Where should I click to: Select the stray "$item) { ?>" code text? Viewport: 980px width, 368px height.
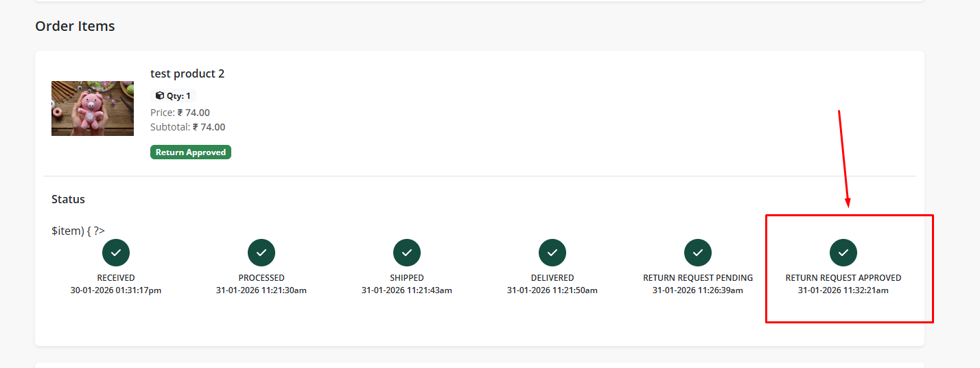78,231
